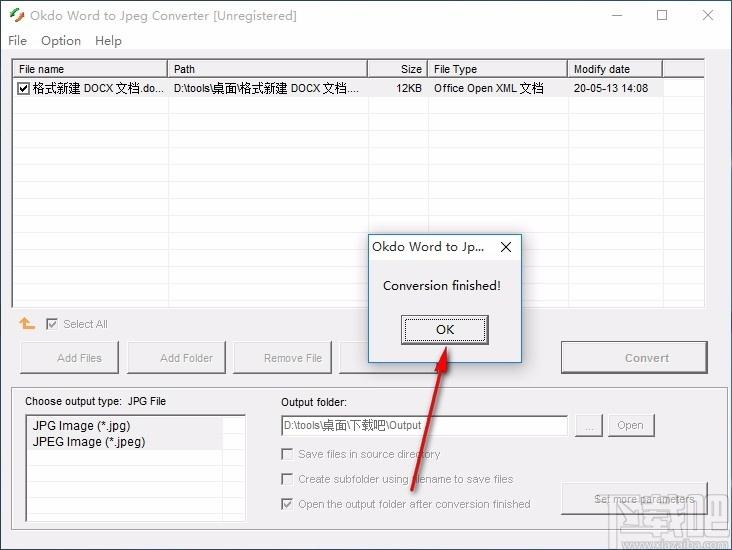Sort by the Modify date column header
The image size is (732, 550).
click(615, 69)
